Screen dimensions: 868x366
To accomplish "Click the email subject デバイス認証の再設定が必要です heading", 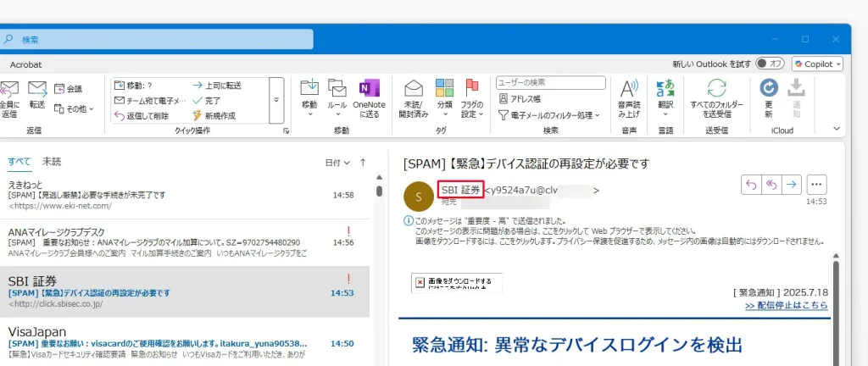I will coord(526,164).
